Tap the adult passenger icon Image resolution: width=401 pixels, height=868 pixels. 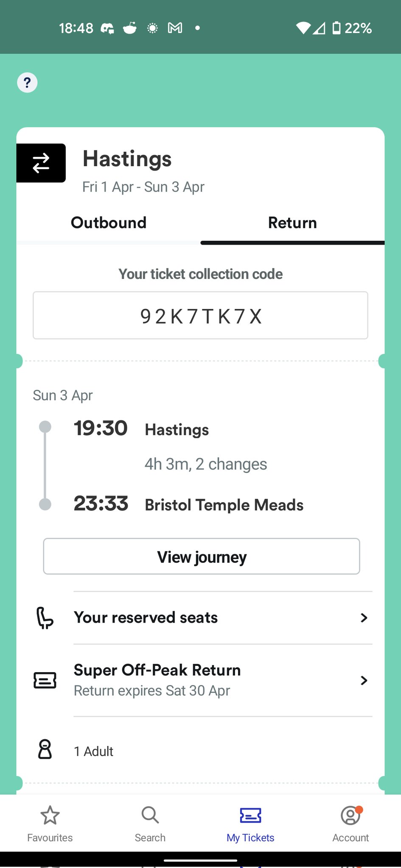coord(45,749)
